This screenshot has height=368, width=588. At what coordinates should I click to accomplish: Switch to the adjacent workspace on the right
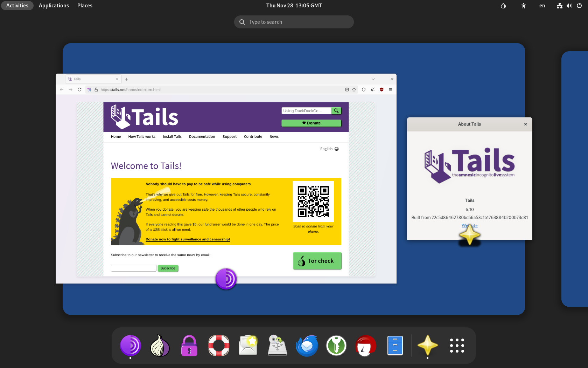(575, 179)
